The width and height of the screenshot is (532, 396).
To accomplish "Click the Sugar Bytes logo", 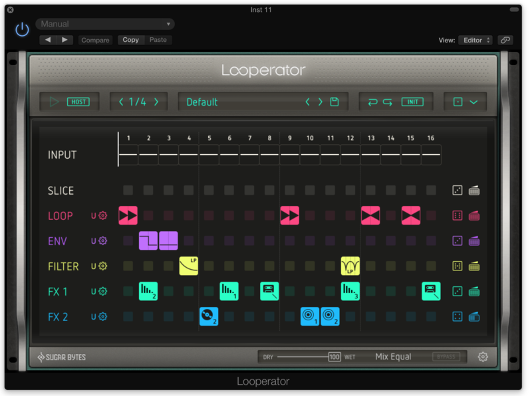I will point(61,357).
